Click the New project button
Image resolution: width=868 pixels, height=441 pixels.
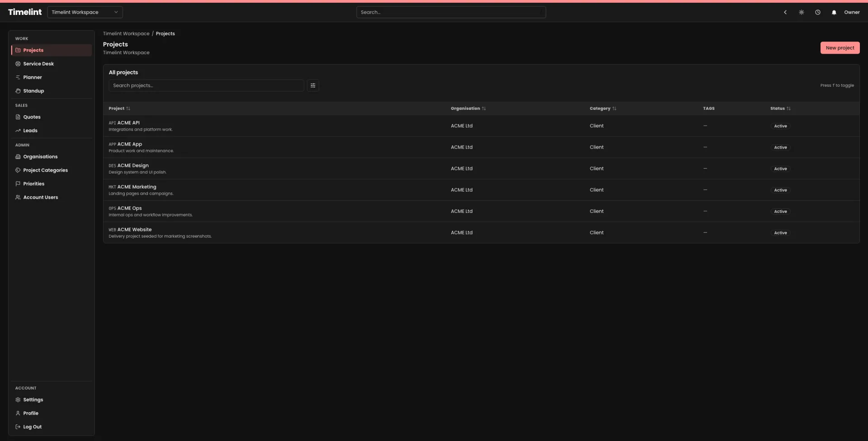click(840, 47)
